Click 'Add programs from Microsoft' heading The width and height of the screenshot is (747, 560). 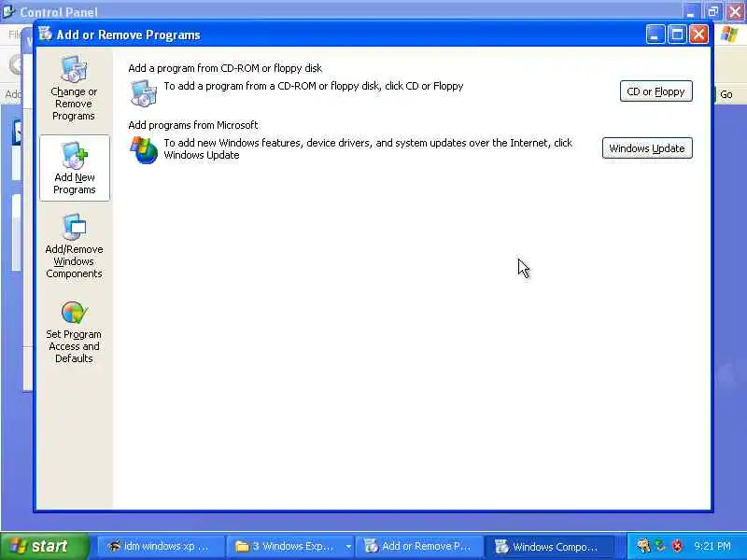193,125
